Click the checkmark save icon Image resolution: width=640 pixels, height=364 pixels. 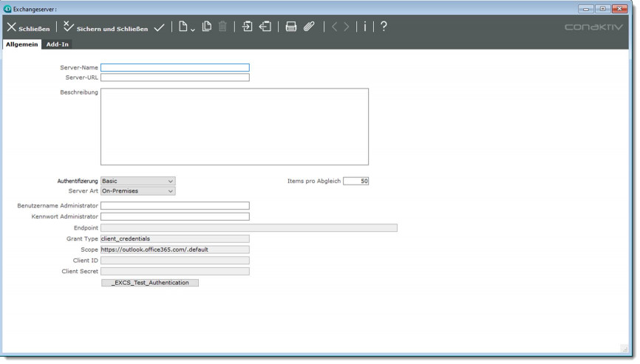coord(159,27)
